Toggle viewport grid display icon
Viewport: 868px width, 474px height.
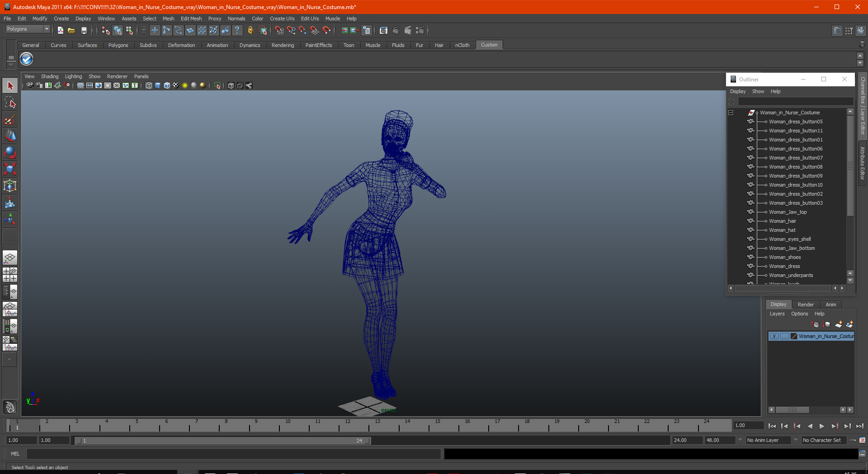coord(80,85)
